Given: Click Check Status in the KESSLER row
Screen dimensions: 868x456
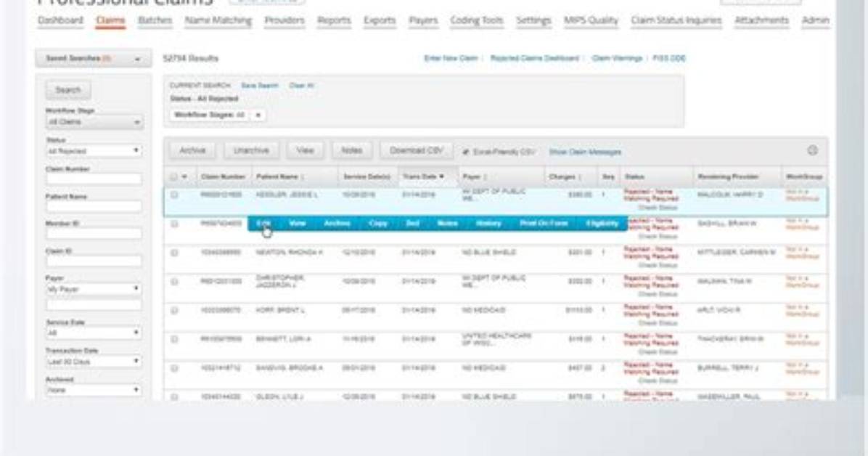Looking at the screenshot, I should (658, 208).
